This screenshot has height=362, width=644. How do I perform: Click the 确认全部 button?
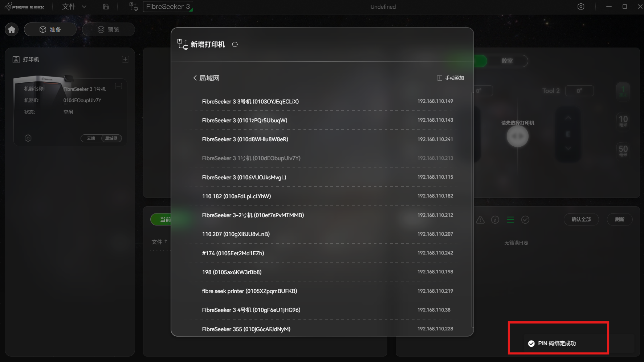click(581, 219)
